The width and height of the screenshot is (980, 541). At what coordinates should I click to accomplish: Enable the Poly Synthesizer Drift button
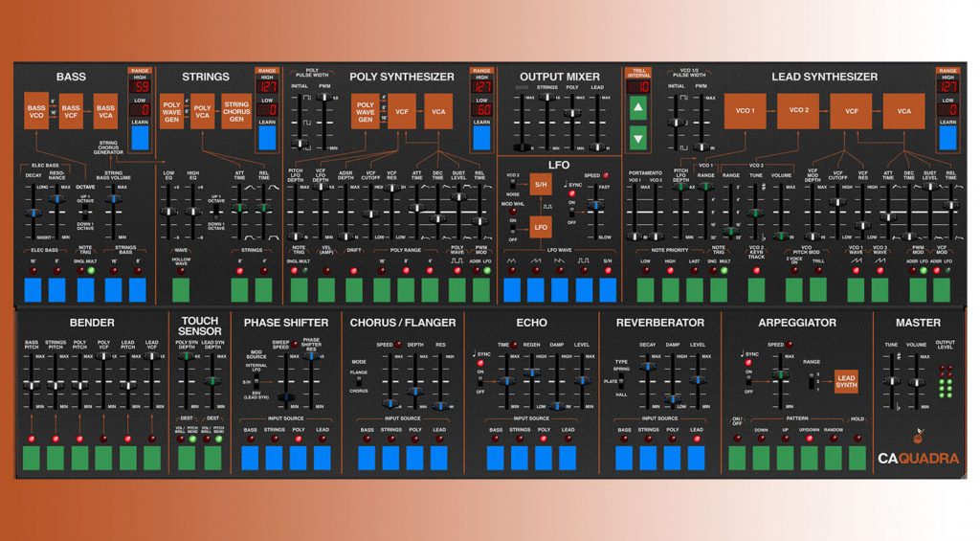pos(354,288)
